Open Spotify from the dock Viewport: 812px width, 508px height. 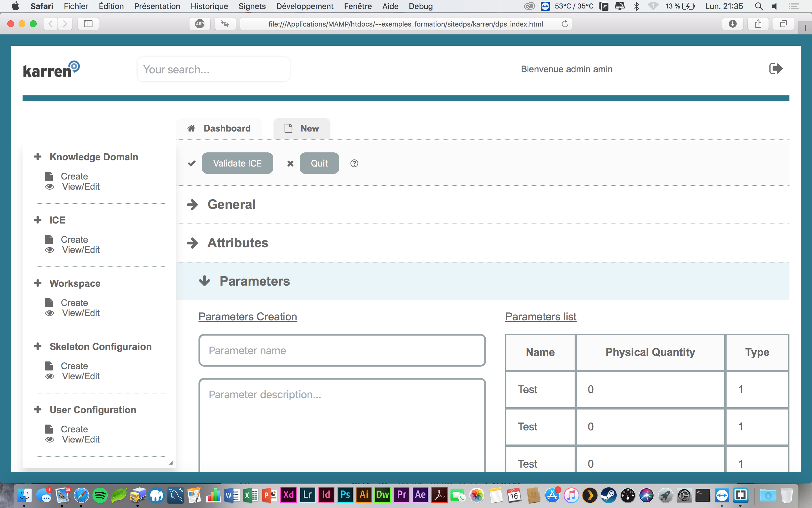[100, 495]
